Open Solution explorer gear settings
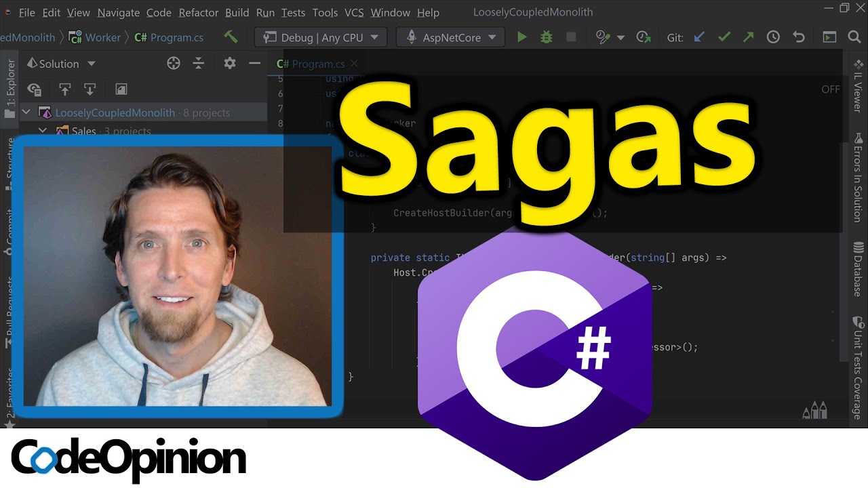The width and height of the screenshot is (868, 488). (230, 63)
